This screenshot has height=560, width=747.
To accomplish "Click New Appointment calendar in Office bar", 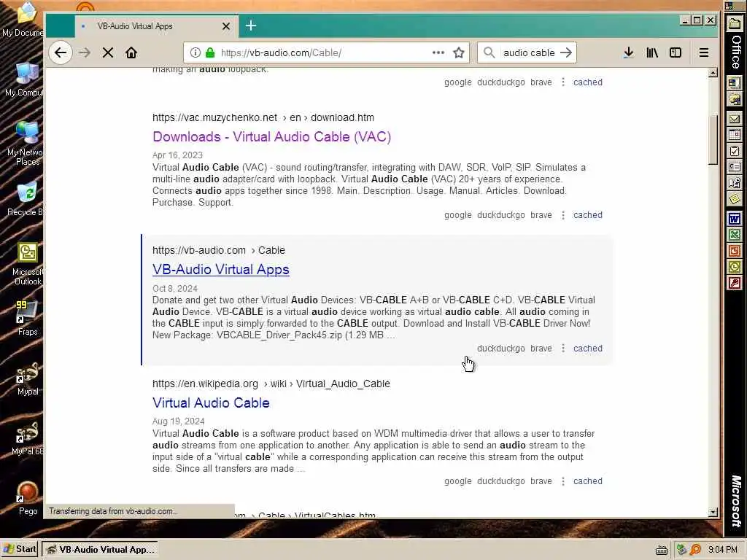I will pos(734,135).
